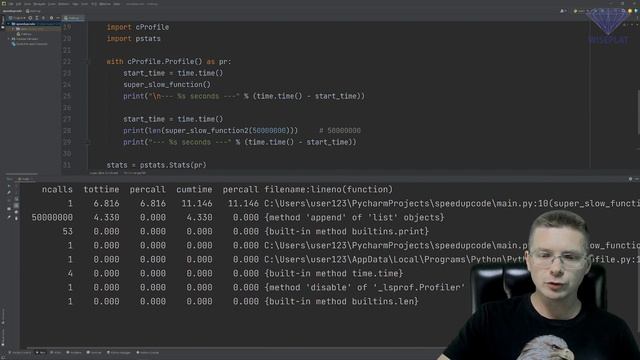Viewport: 640px width, 360px height.
Task: Open the Terminal tool window
Action: [x=94, y=353]
